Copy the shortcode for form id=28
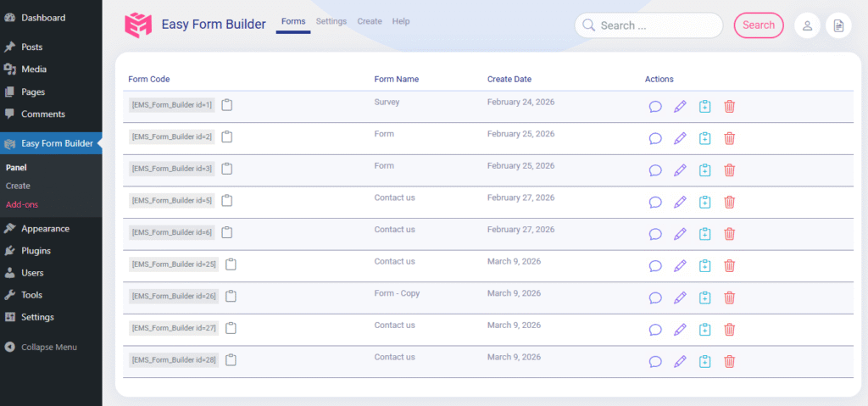 (x=231, y=360)
